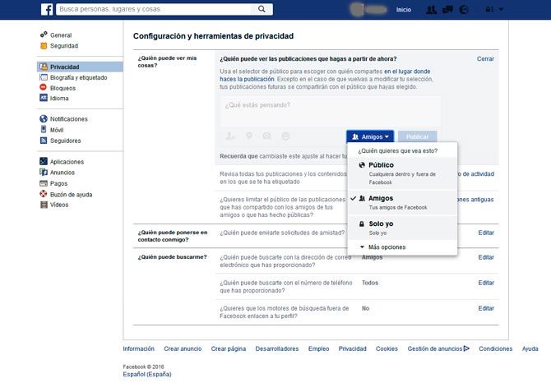Open notifications globe icon in top bar
551x392 pixels.
click(x=464, y=10)
